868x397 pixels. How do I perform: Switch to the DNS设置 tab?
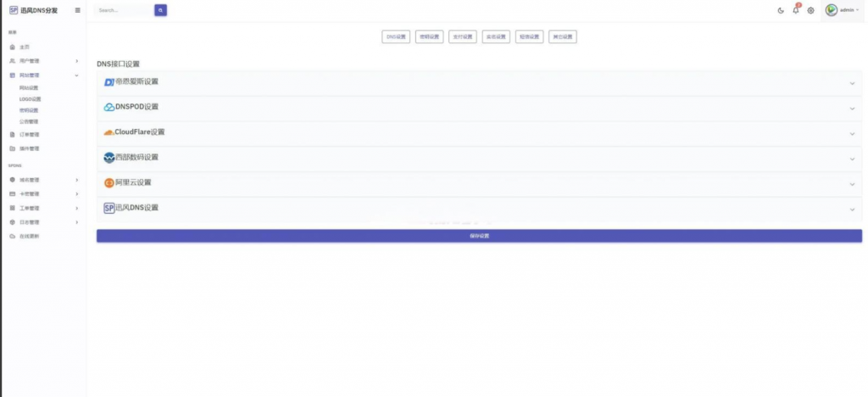point(397,36)
